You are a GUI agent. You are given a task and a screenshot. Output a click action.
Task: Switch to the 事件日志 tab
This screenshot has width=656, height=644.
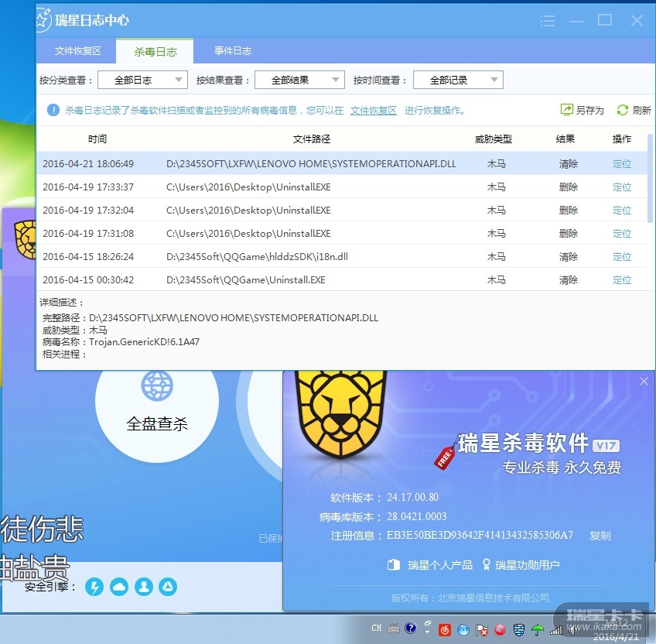(x=233, y=51)
